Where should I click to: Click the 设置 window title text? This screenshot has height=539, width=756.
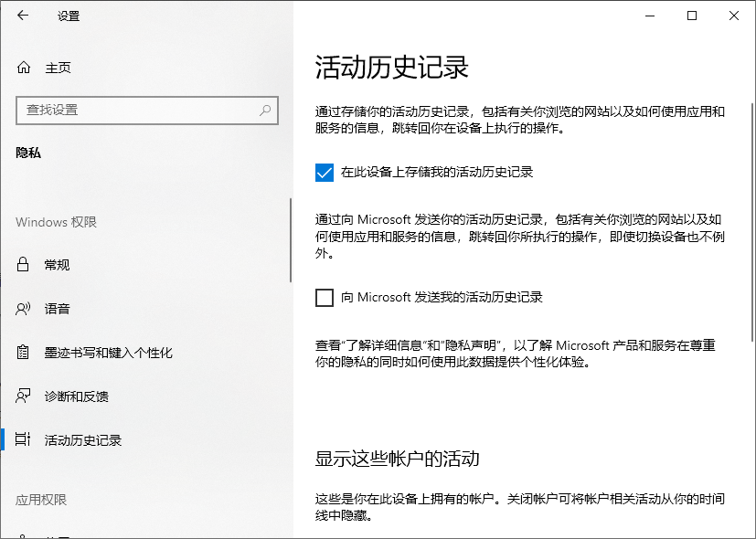pyautogui.click(x=69, y=16)
